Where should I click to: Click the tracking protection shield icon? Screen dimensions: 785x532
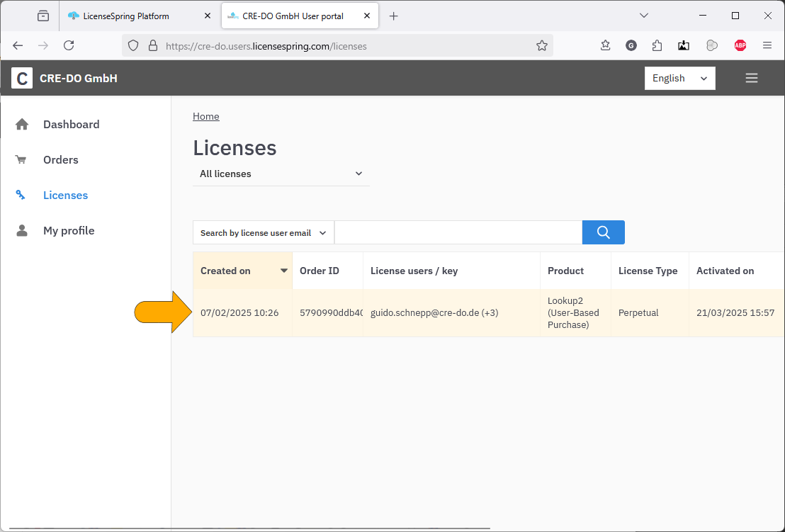click(133, 45)
